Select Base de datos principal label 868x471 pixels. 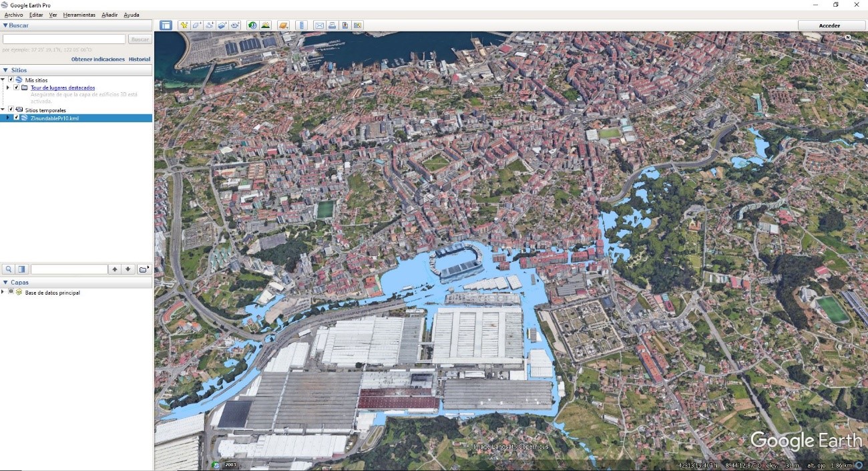pos(52,293)
